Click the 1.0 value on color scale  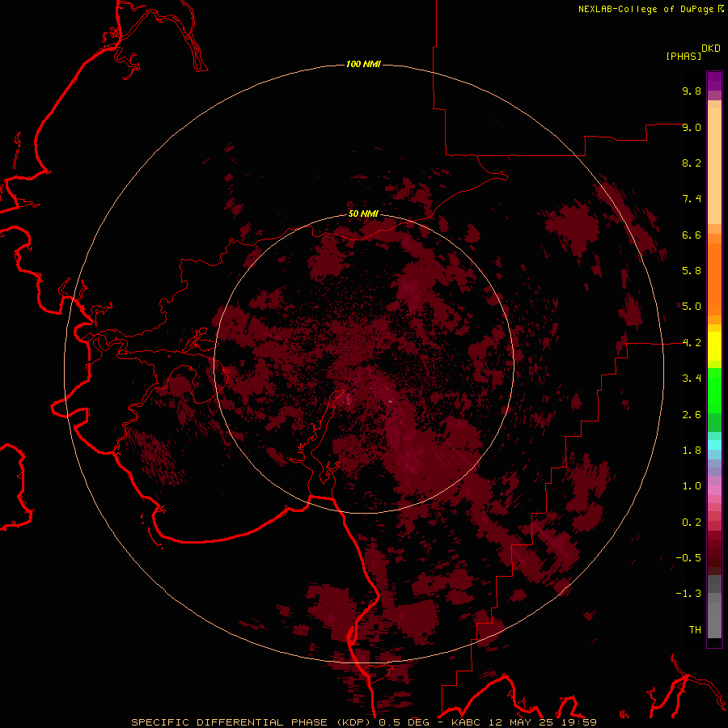coord(692,486)
